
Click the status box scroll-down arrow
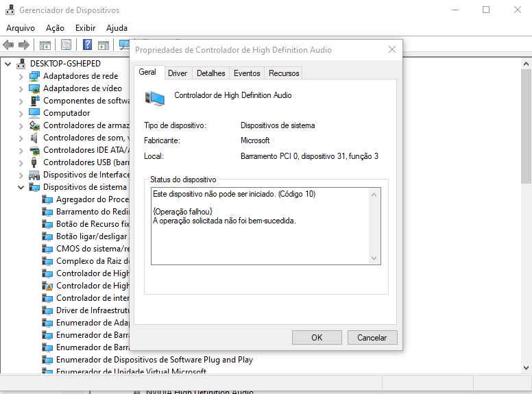pos(374,258)
